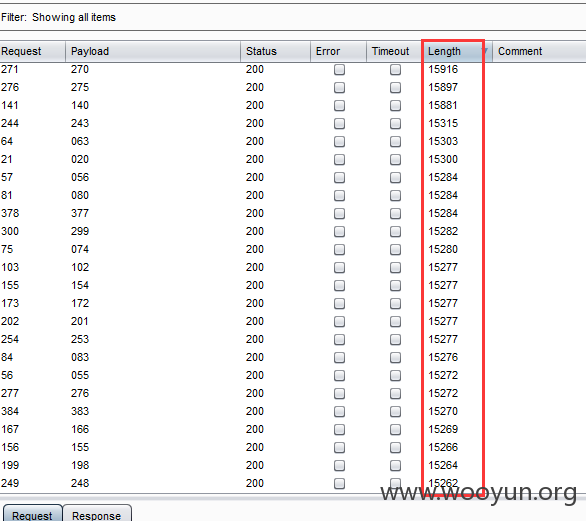Viewport: 586px width, 521px height.
Task: Select payload 276 cell
Action: point(80,393)
